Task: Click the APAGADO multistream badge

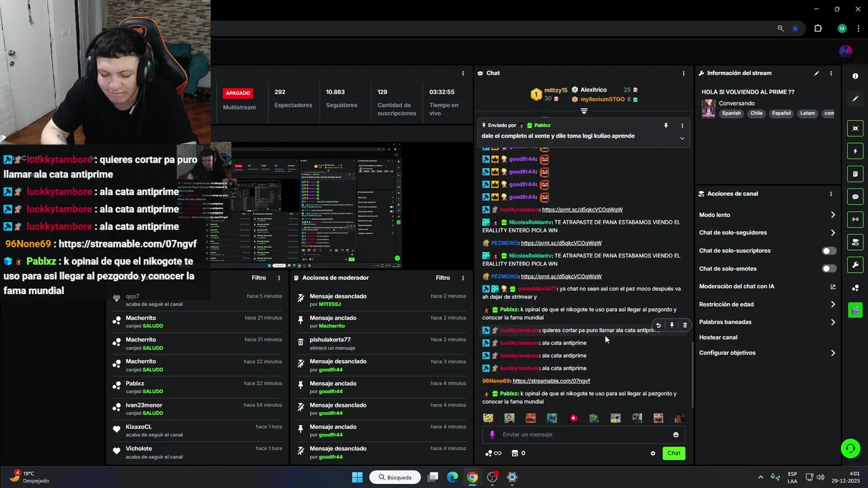Action: (x=238, y=93)
